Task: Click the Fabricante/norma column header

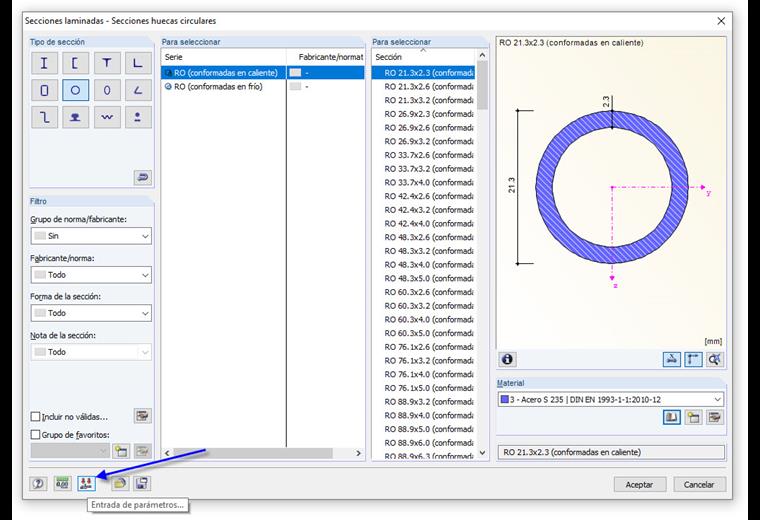Action: click(325, 57)
